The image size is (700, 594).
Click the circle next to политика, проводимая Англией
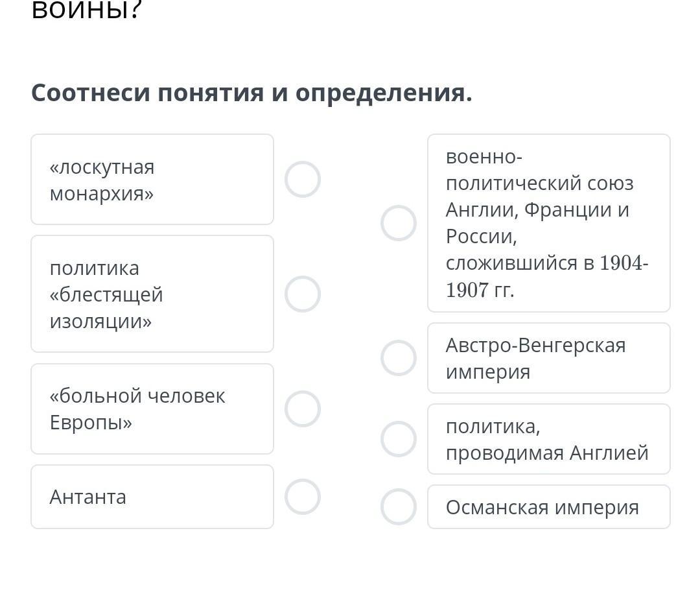click(x=398, y=439)
